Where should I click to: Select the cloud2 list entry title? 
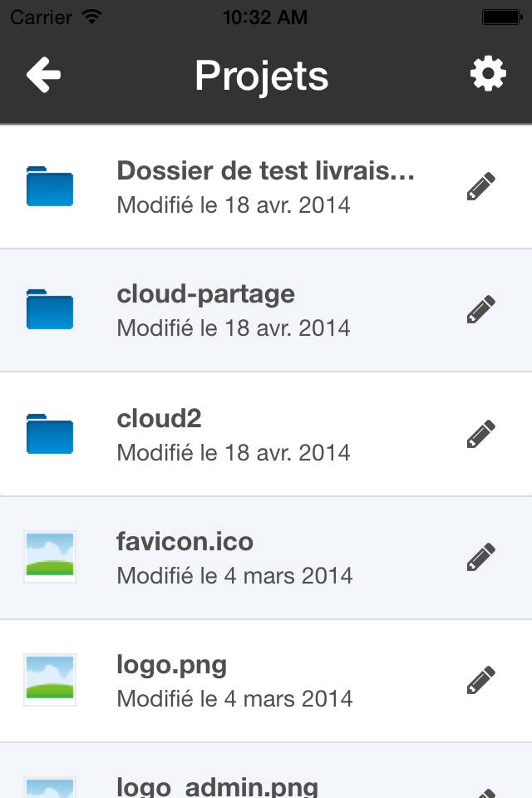[160, 418]
